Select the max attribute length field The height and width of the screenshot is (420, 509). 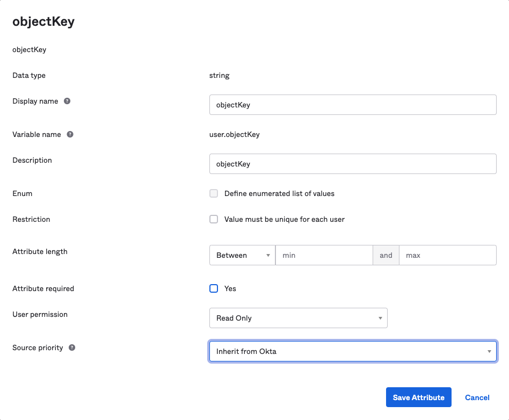(x=447, y=255)
